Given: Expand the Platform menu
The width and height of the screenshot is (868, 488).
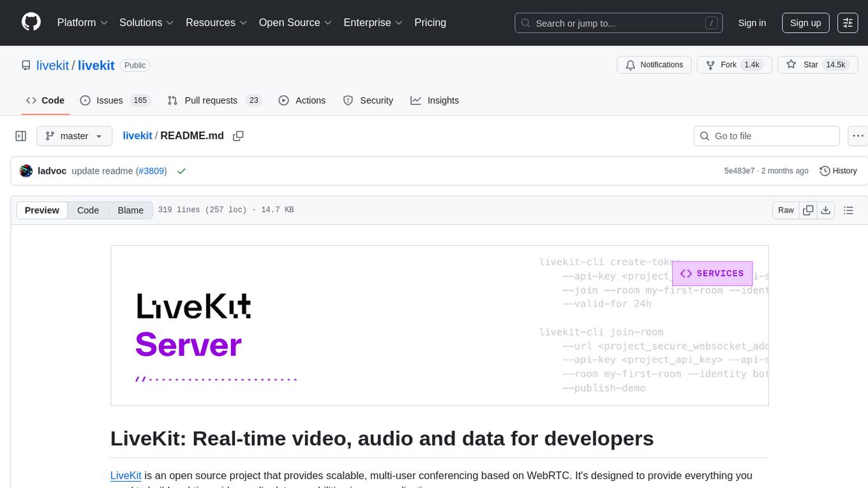Looking at the screenshot, I should tap(82, 22).
